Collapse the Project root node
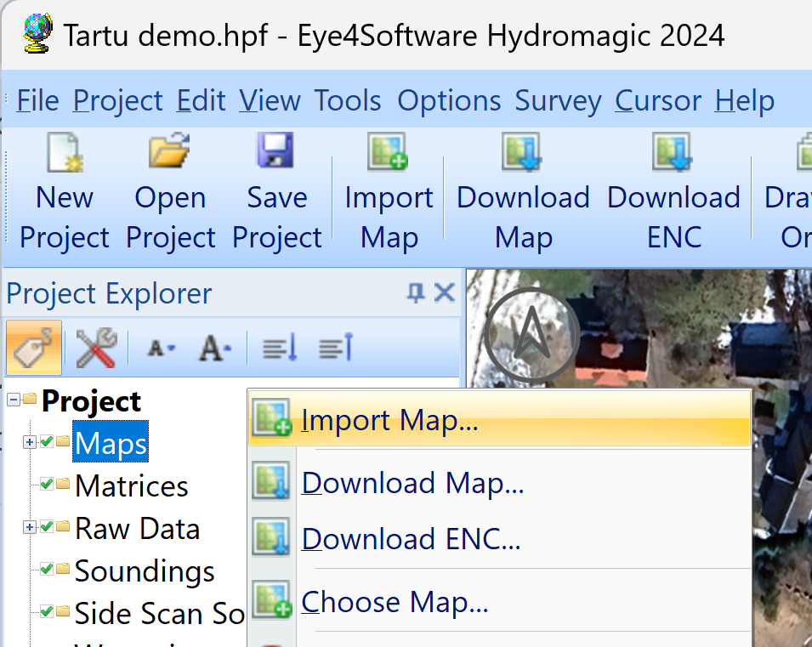 14,400
